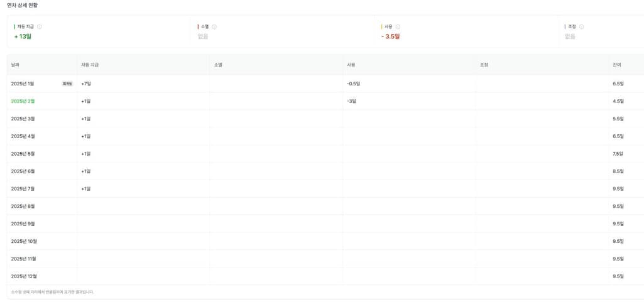Select the 2025년 10월 row date
644x307 pixels.
coord(24,241)
